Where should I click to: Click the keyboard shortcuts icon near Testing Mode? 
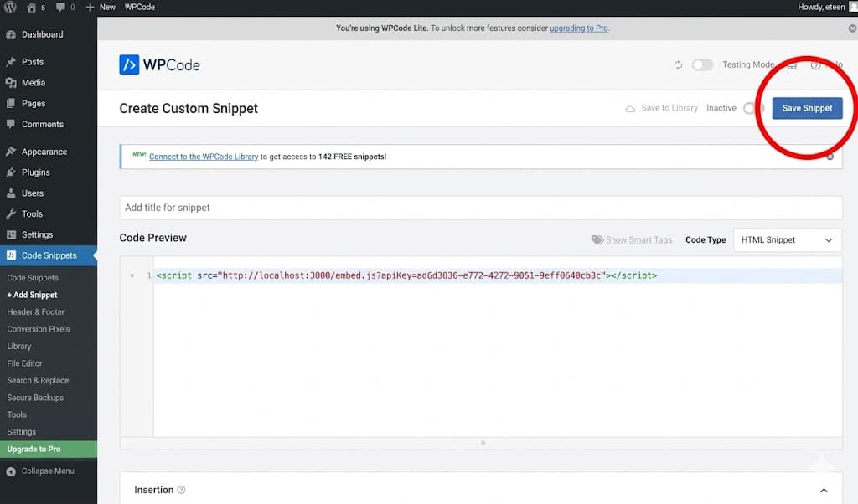tap(792, 64)
